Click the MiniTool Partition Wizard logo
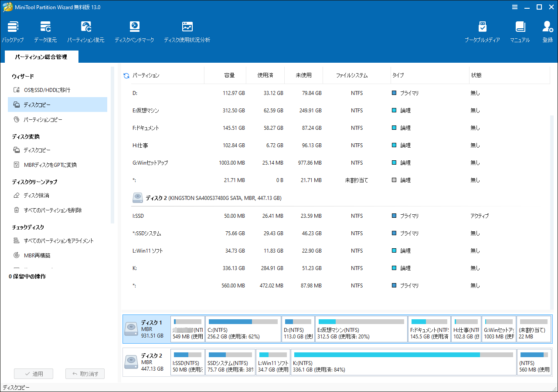 coord(7,7)
